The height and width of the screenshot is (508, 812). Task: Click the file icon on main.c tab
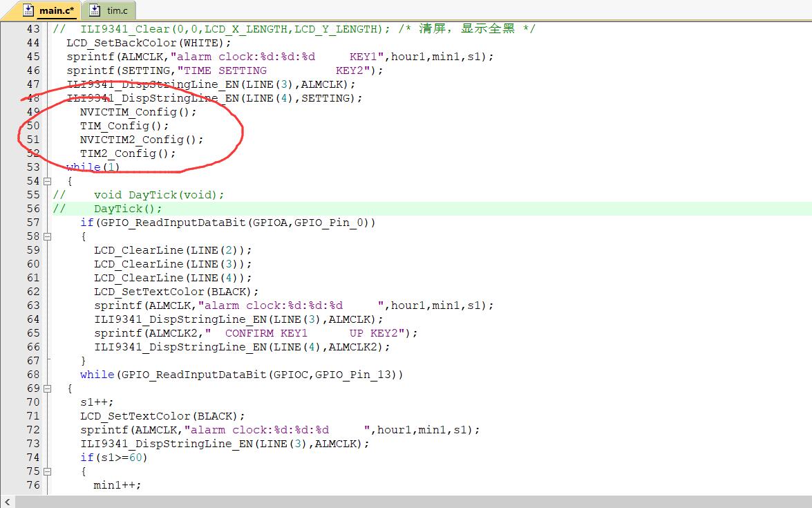point(28,10)
